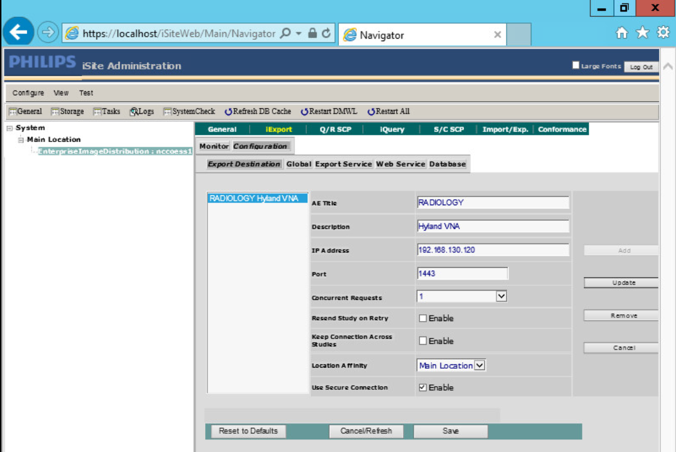This screenshot has height=452, width=676.
Task: Click the Save button
Action: pyautogui.click(x=451, y=431)
